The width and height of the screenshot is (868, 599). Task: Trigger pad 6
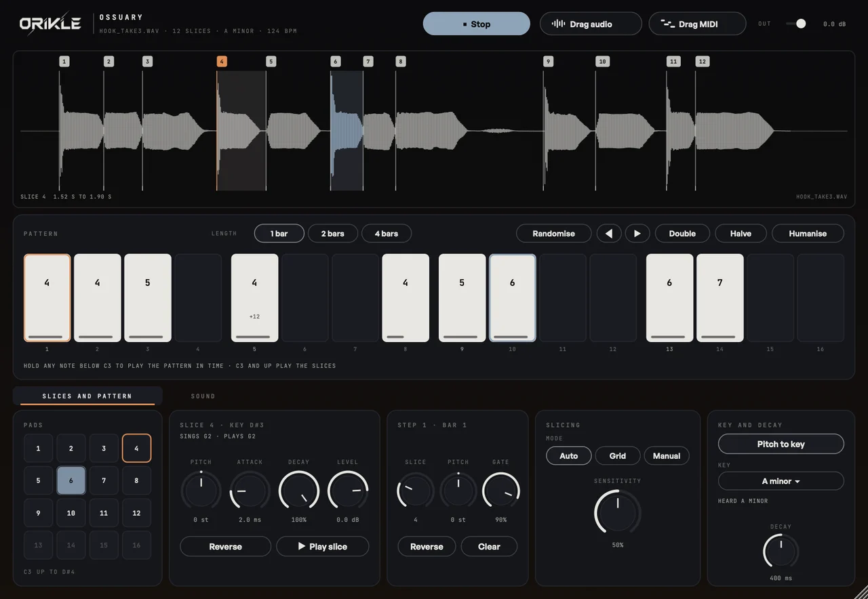71,480
